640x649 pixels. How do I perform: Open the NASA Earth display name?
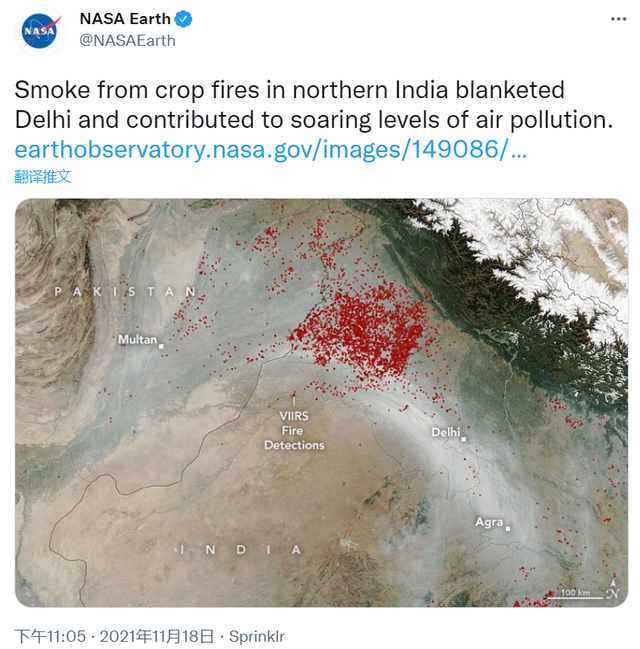point(125,19)
